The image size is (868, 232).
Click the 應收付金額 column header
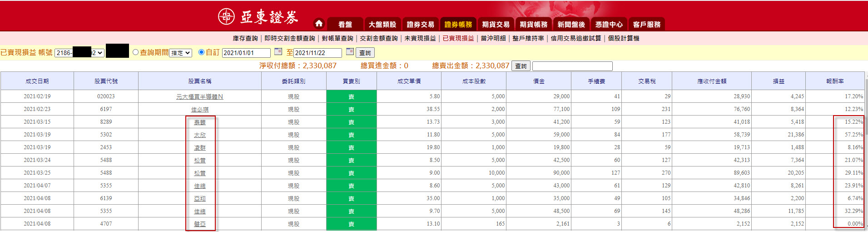(x=712, y=81)
